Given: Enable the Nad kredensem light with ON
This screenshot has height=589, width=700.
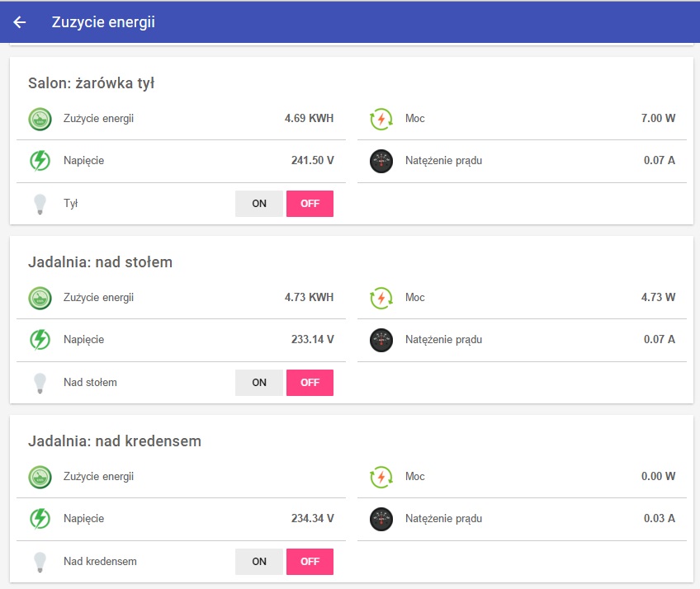Looking at the screenshot, I should [259, 561].
